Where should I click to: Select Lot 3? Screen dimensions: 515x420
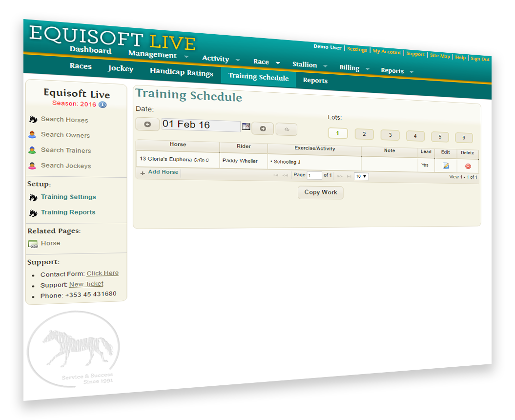pyautogui.click(x=390, y=135)
